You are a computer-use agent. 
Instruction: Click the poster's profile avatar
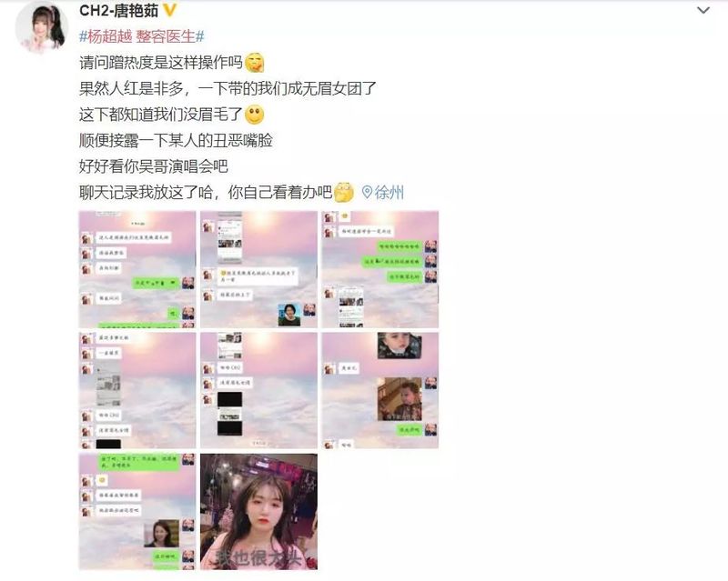41,27
